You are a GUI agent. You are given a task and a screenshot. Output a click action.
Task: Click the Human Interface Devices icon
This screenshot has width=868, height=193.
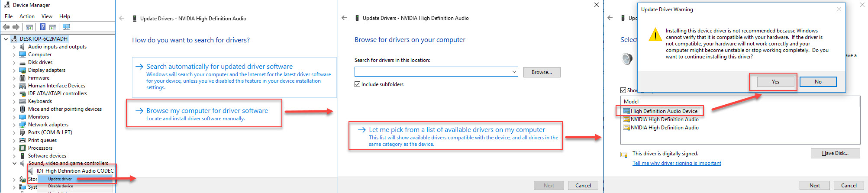point(23,86)
